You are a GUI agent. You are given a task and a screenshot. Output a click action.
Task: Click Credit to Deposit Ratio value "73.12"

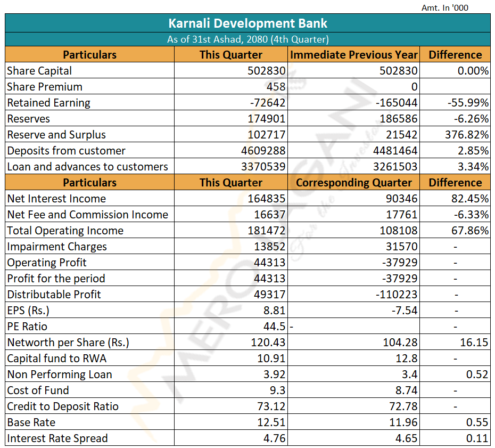click(x=271, y=406)
